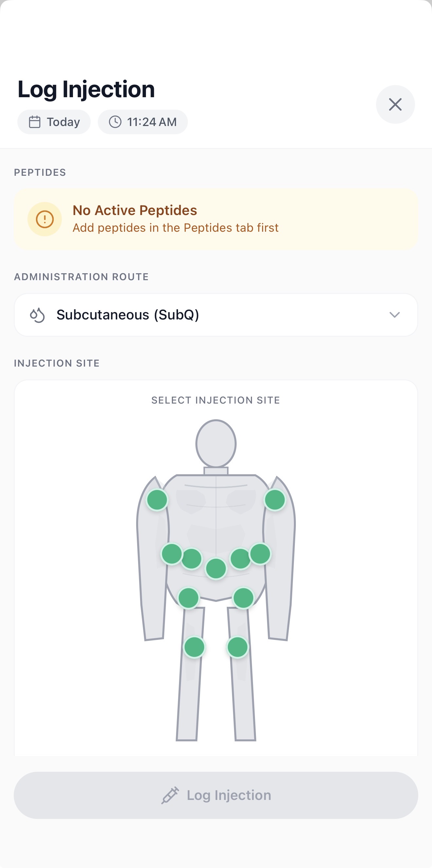This screenshot has width=432, height=868.
Task: Click the warning icon in No Active Peptides
Action: 45,219
